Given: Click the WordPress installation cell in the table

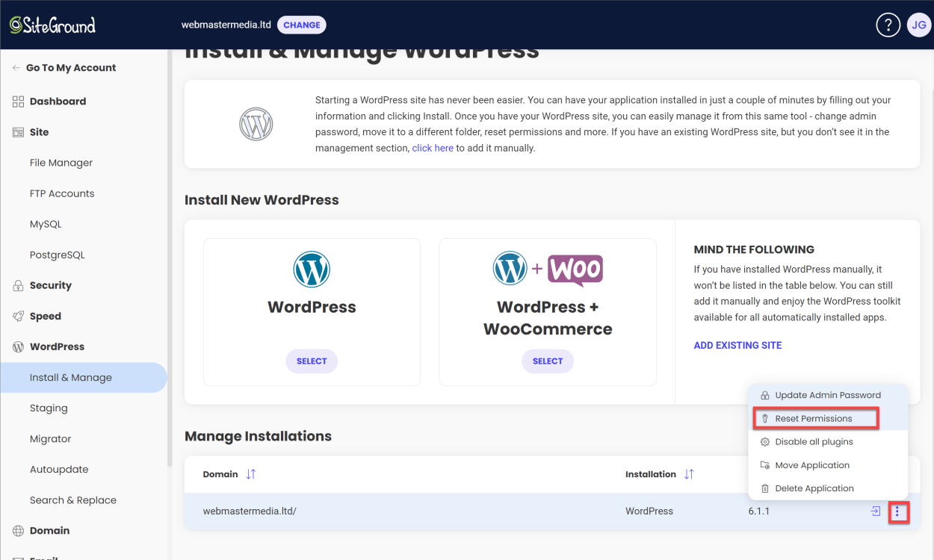Looking at the screenshot, I should [649, 511].
